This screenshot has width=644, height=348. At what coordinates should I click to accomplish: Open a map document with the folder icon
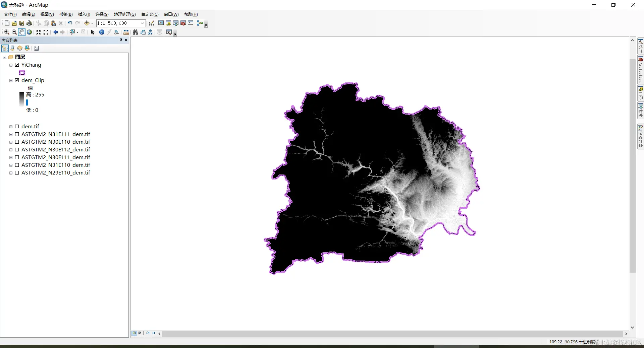pyautogui.click(x=14, y=23)
